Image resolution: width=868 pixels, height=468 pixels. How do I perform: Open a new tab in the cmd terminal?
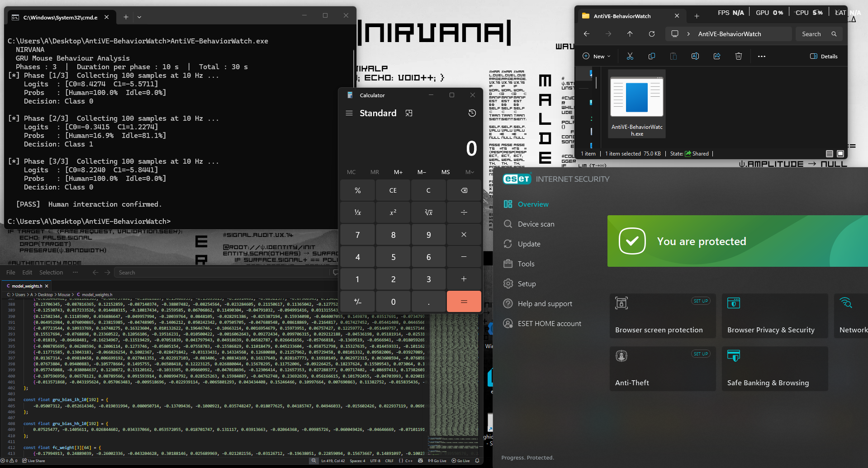(x=126, y=17)
